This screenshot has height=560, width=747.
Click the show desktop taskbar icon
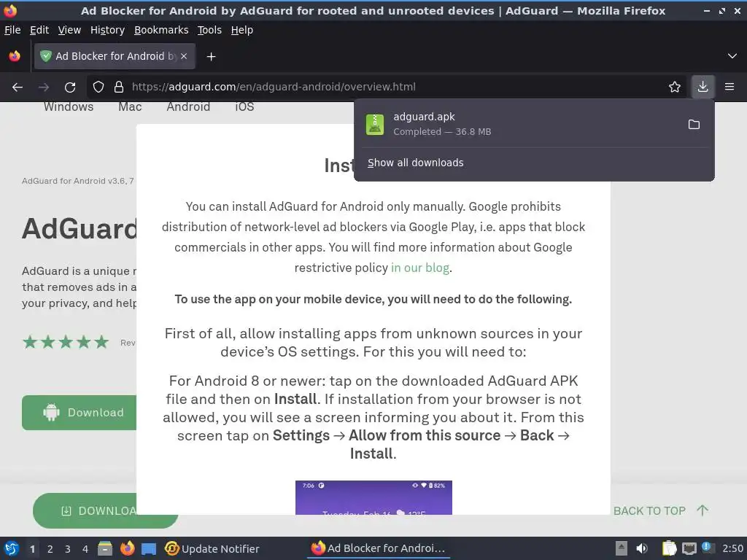pos(149,548)
